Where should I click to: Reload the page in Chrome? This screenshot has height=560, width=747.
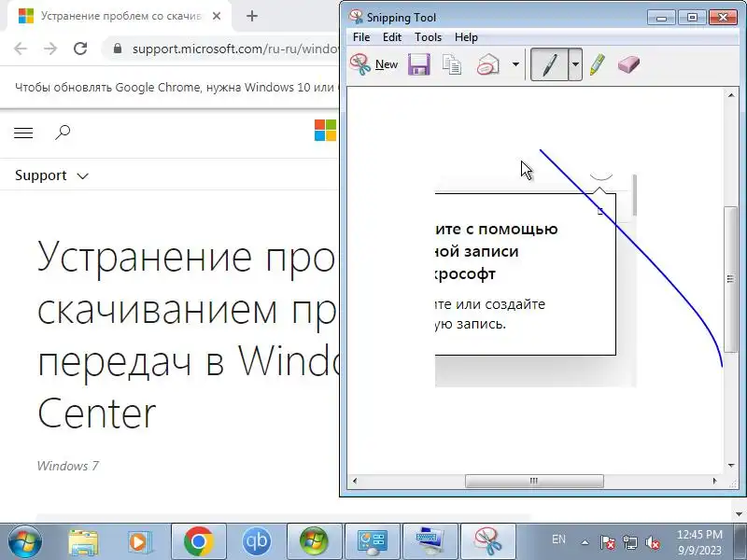(80, 49)
